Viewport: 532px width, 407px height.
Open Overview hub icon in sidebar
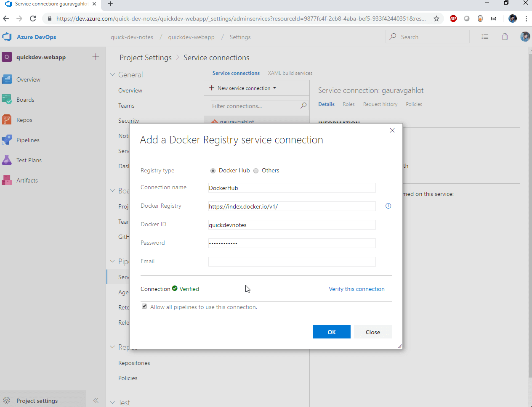(7, 79)
